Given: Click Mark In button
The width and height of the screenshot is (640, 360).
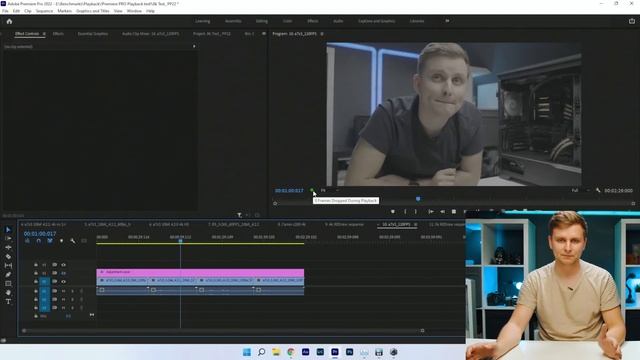Looking at the screenshot, I should (x=405, y=211).
